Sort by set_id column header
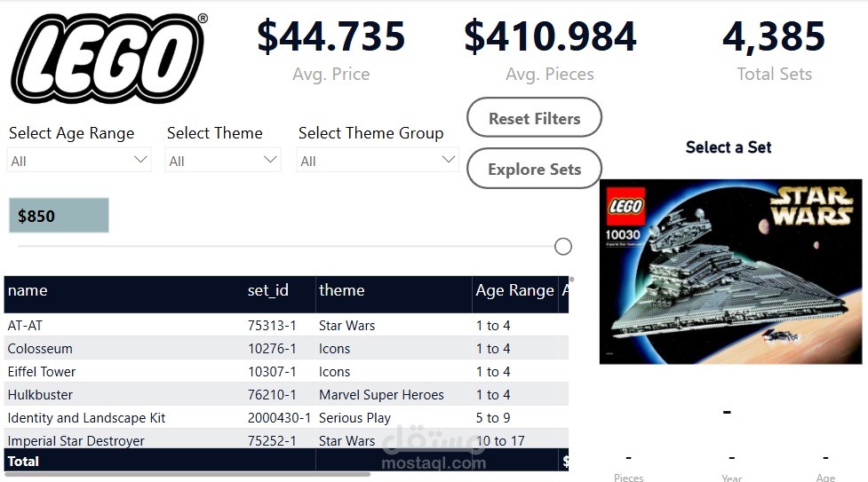Viewport: 868px width, 482px height. click(267, 290)
